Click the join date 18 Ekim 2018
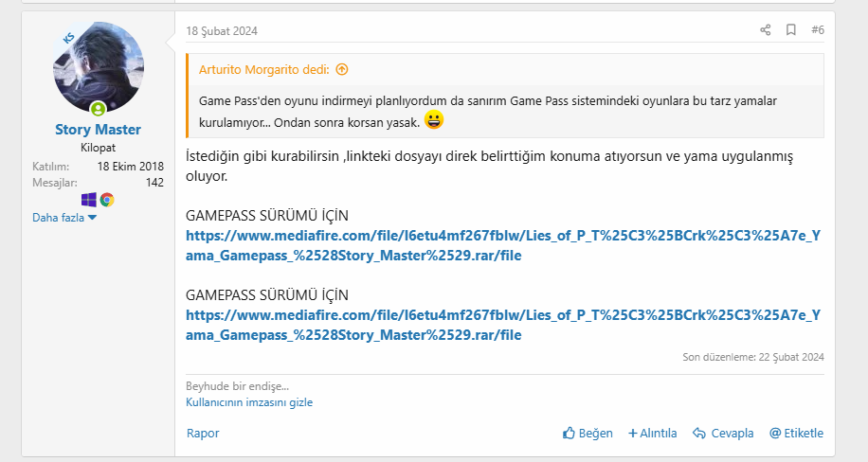Screen dimensions: 868x462 (131, 167)
